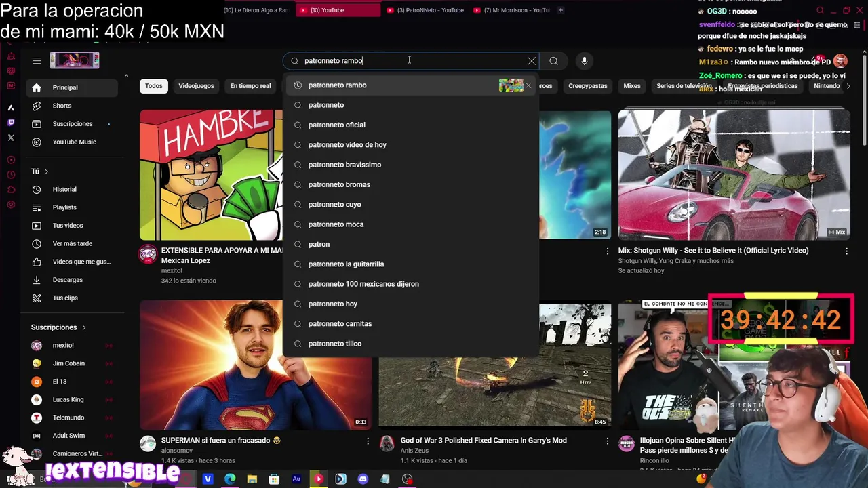The image size is (868, 488).
Task: Remove the patronneto rambo history suggestion
Action: tap(528, 85)
